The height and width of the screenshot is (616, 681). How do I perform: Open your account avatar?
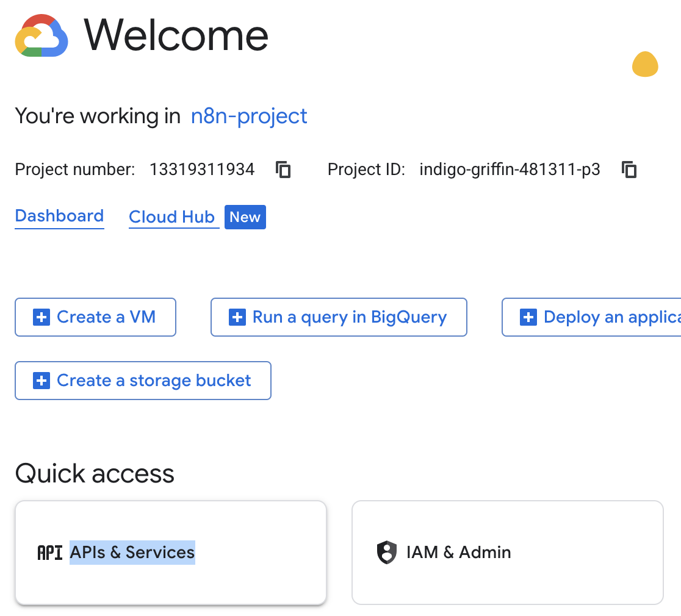click(644, 64)
